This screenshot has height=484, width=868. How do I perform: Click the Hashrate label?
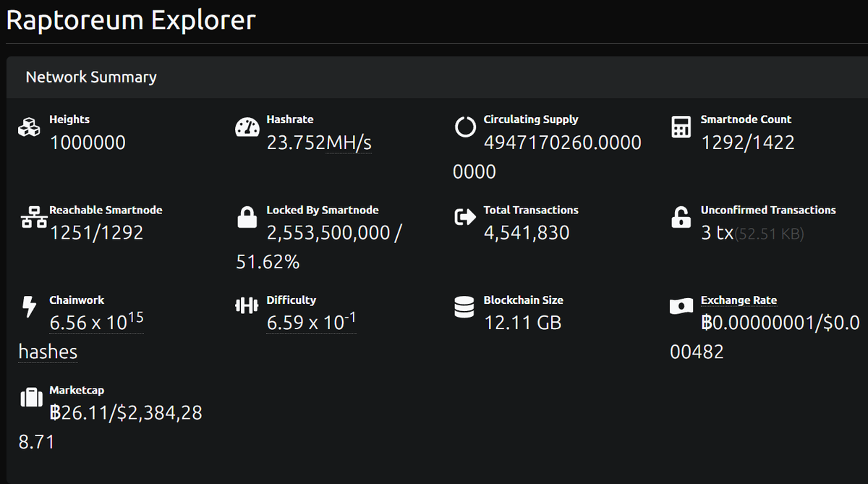point(290,119)
